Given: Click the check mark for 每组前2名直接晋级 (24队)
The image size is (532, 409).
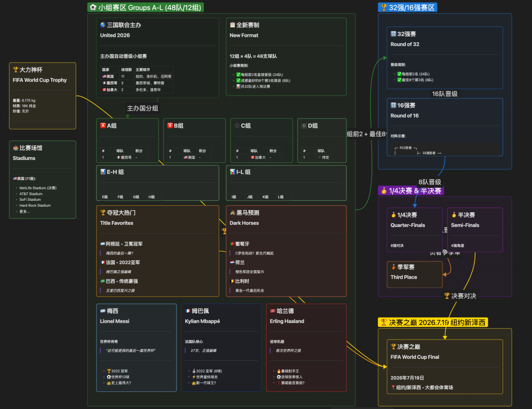Looking at the screenshot, I should (x=238, y=75).
